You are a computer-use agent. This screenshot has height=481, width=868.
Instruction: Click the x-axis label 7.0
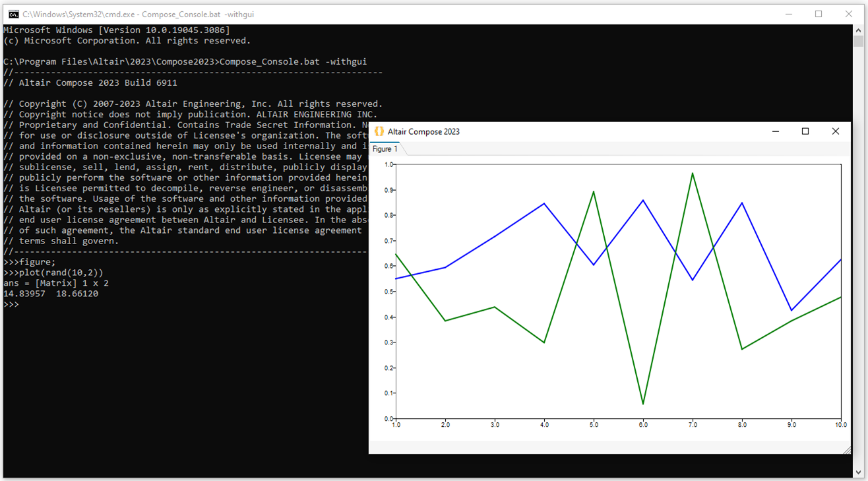(x=693, y=425)
